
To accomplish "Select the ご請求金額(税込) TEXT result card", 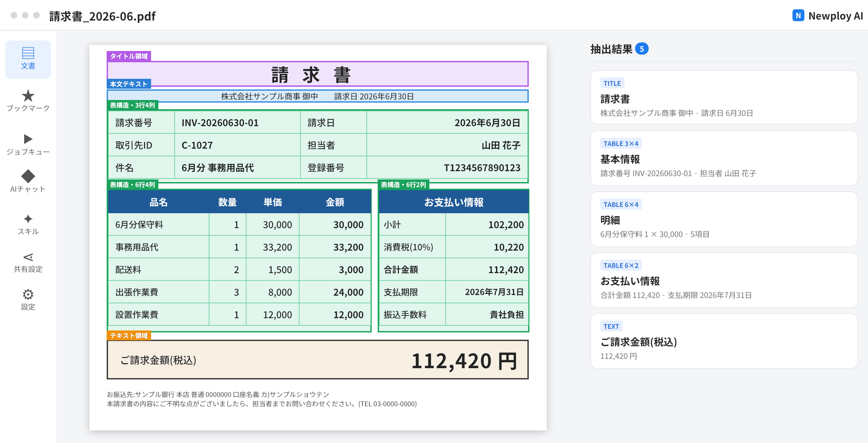I will coord(724,341).
